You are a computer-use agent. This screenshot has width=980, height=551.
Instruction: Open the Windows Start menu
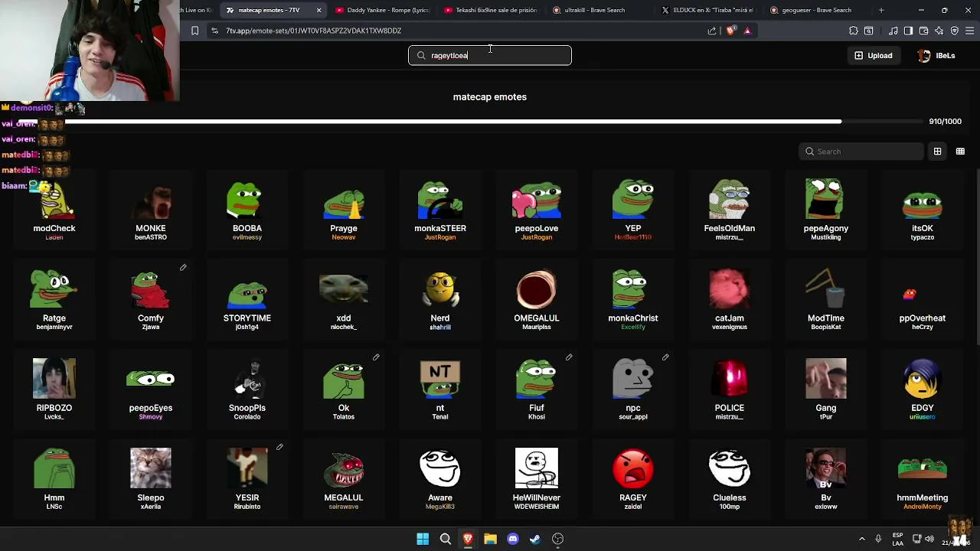(423, 539)
